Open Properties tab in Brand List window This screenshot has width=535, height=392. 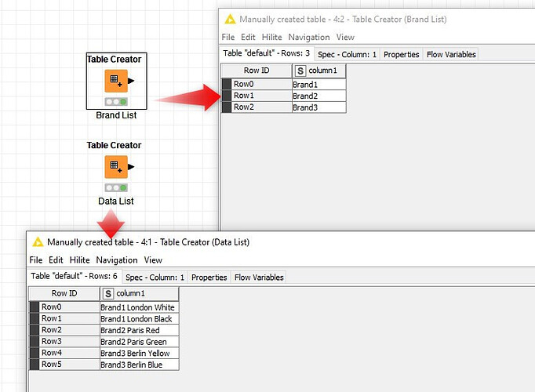[402, 54]
